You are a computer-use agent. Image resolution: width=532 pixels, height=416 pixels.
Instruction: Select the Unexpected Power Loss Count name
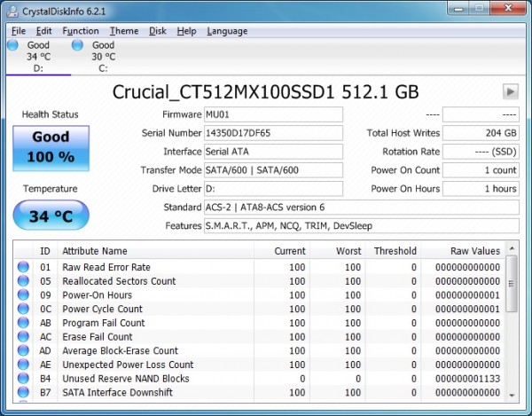point(128,365)
